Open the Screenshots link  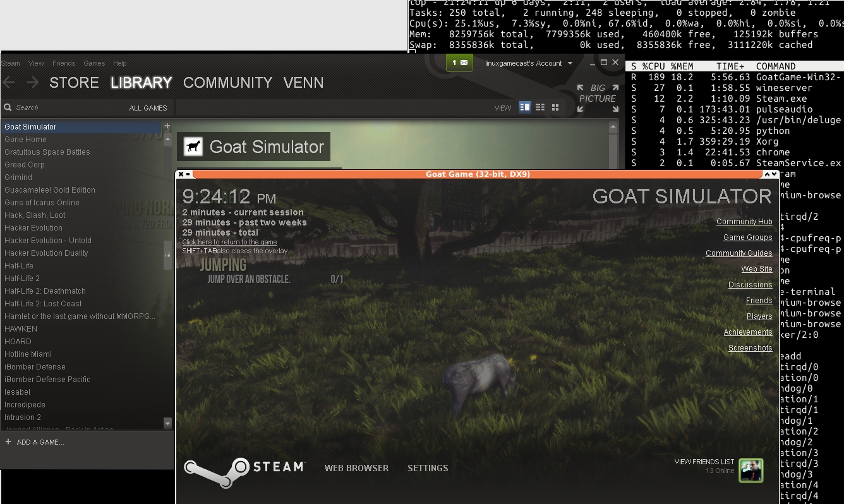[751, 348]
